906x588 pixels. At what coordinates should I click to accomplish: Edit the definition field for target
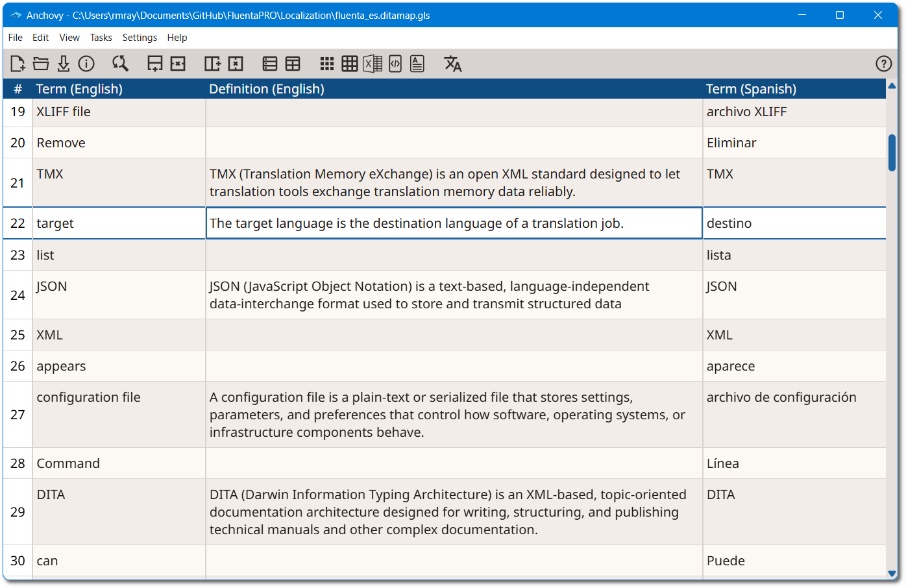click(x=454, y=223)
